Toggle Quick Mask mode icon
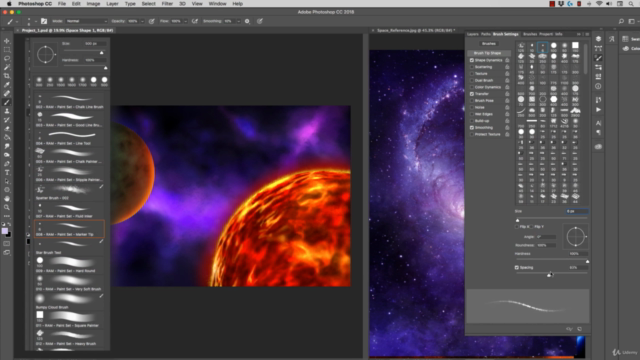Viewport: 640px width, 360px height. coord(7,244)
